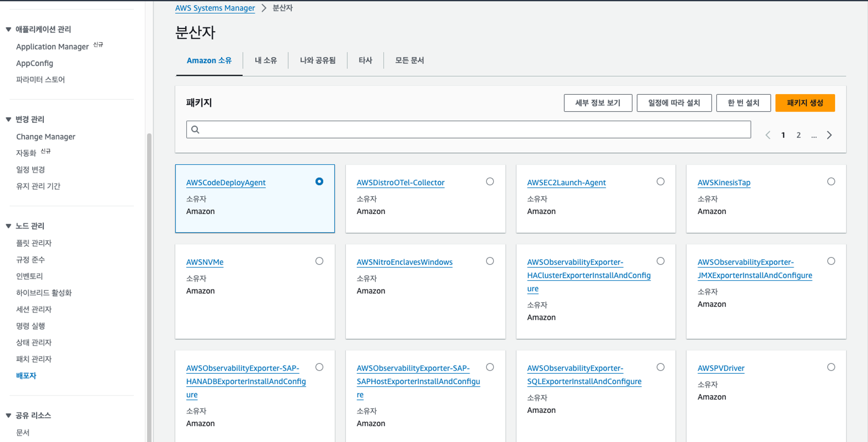Open AWSNitroEnclavesWindows package link
Viewport: 868px width, 442px height.
click(404, 262)
